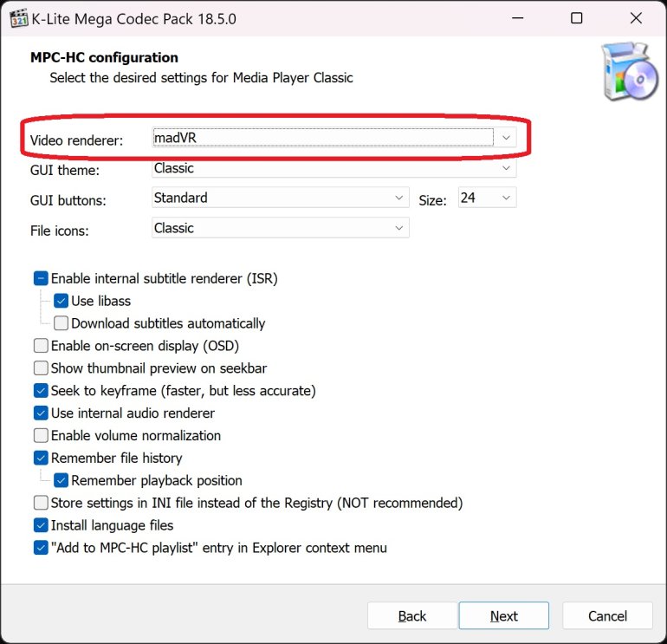667x644 pixels.
Task: Check Show thumbnail preview on seekbar
Action: point(42,368)
